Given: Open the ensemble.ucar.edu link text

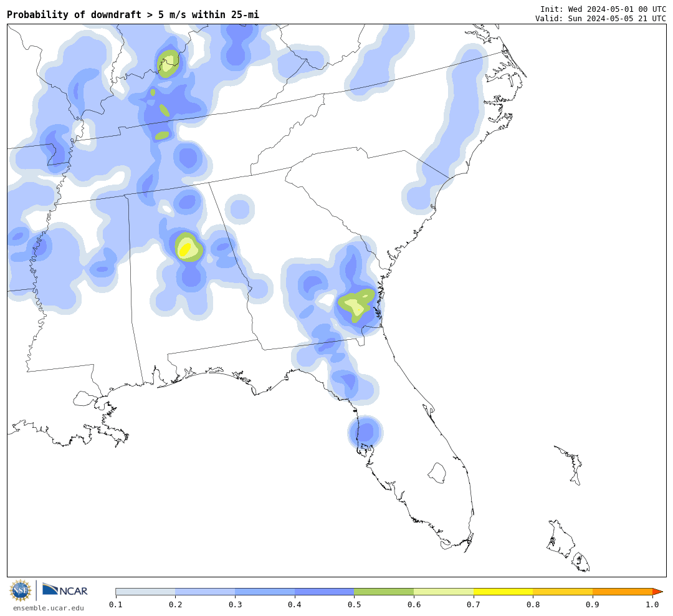Looking at the screenshot, I should (49, 608).
